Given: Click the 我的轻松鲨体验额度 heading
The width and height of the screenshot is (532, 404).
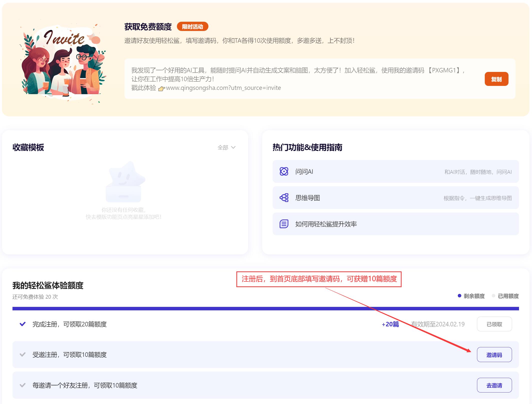Looking at the screenshot, I should click(x=48, y=285).
